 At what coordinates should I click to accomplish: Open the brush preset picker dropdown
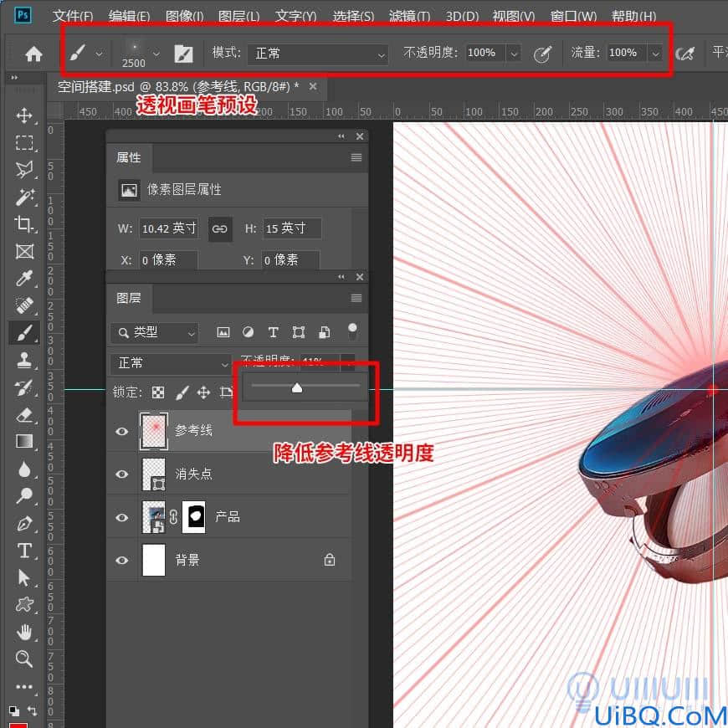[156, 54]
